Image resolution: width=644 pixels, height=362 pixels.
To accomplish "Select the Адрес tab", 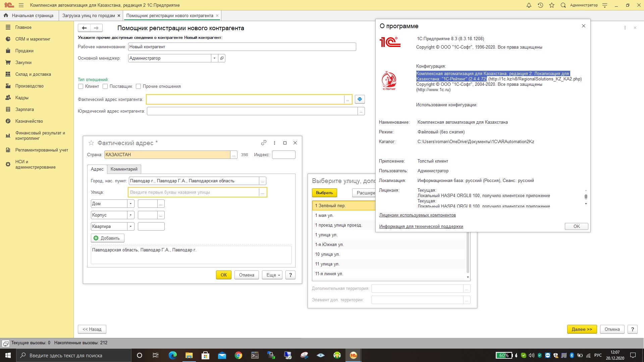I will (97, 169).
